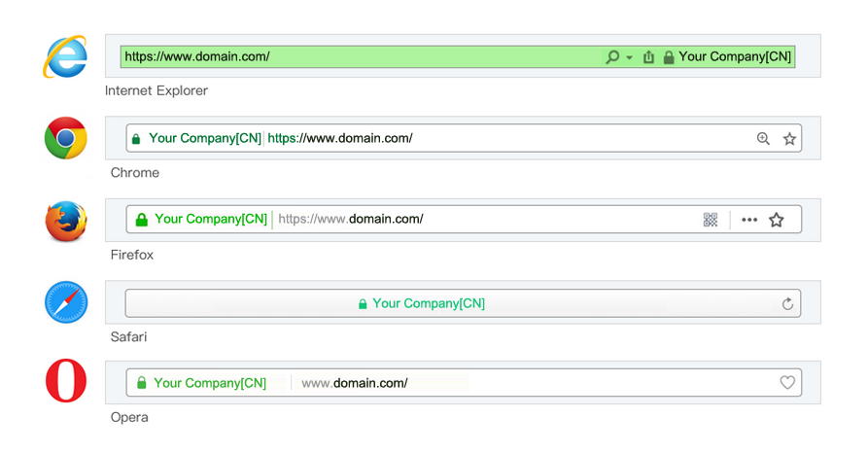Click the Firefox logo icon
Viewport: 868px width, 453px height.
66,221
